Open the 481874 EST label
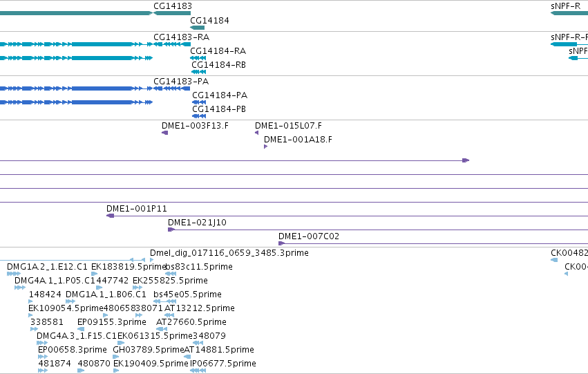 point(55,364)
